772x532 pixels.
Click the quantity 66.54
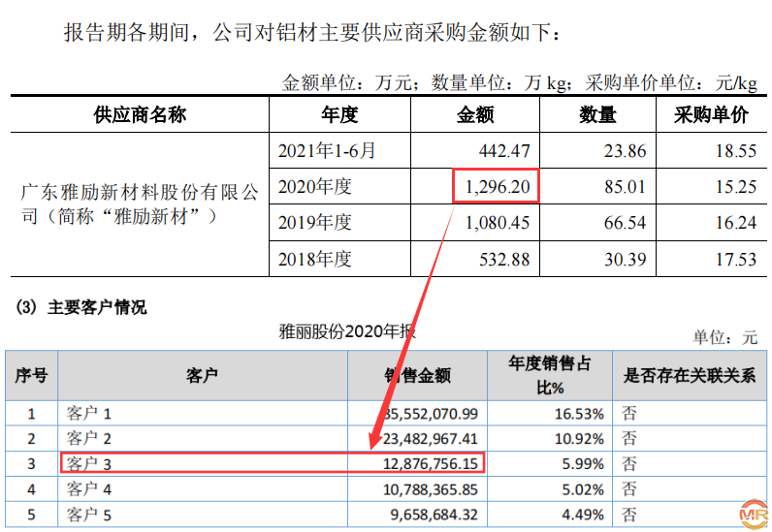(625, 223)
